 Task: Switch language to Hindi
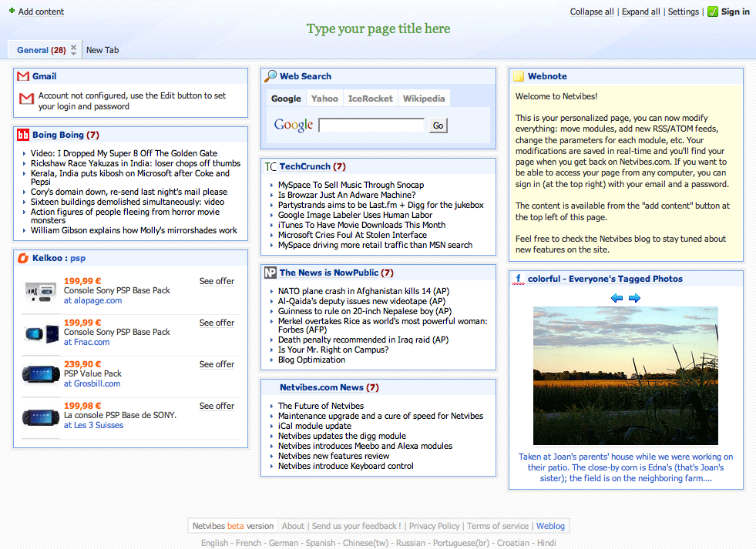coord(546,543)
